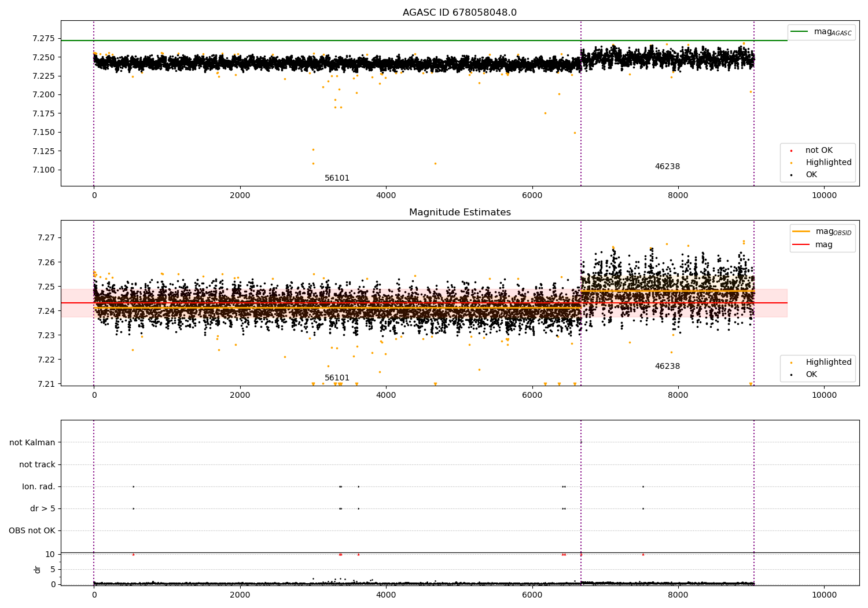Click the "2000" x-axis tick in bottom plot

240,595
